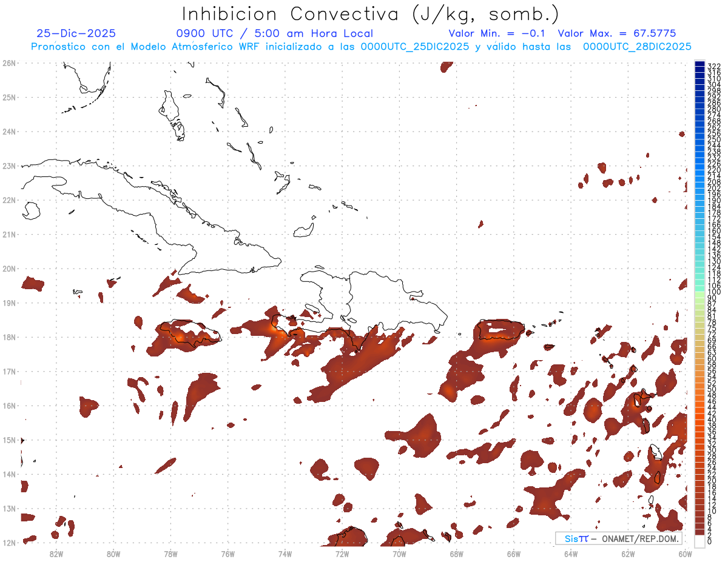Click the '72W' longitude label
This screenshot has width=728, height=562.
[x=342, y=554]
